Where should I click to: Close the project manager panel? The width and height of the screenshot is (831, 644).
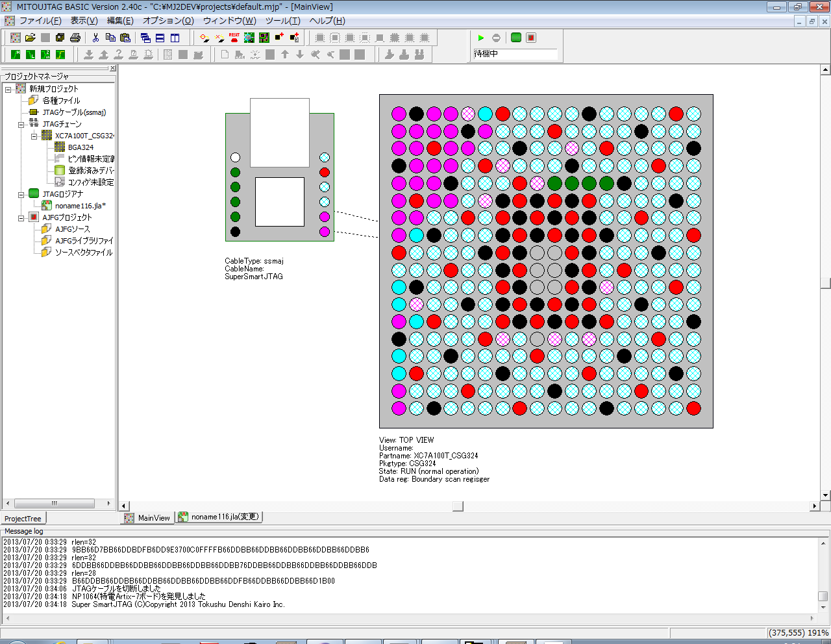coord(112,68)
